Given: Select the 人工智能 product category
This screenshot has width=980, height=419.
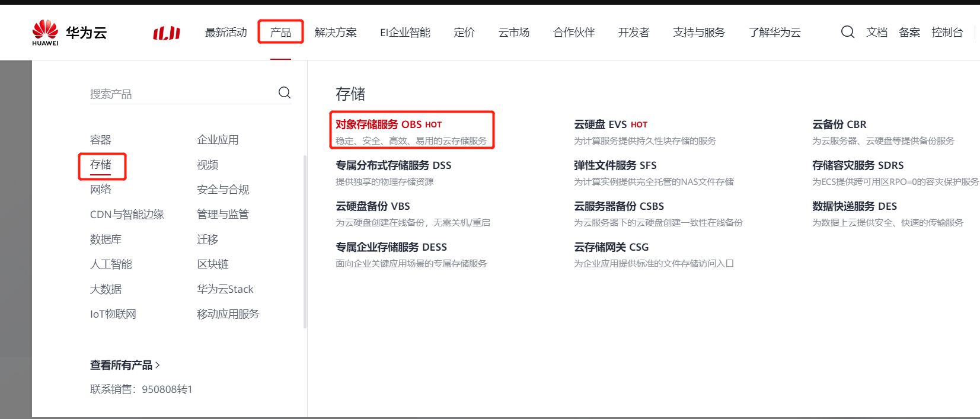Looking at the screenshot, I should (111, 264).
